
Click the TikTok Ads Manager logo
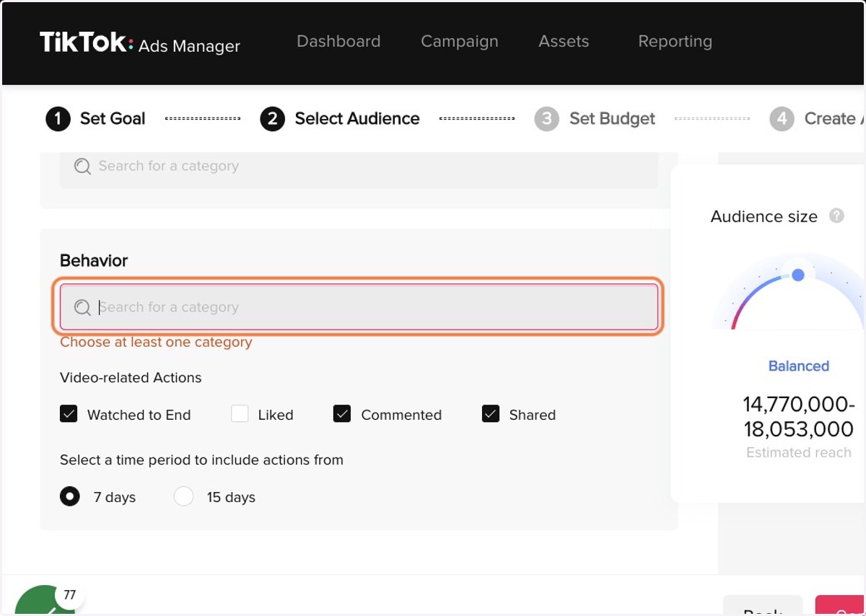click(x=140, y=43)
